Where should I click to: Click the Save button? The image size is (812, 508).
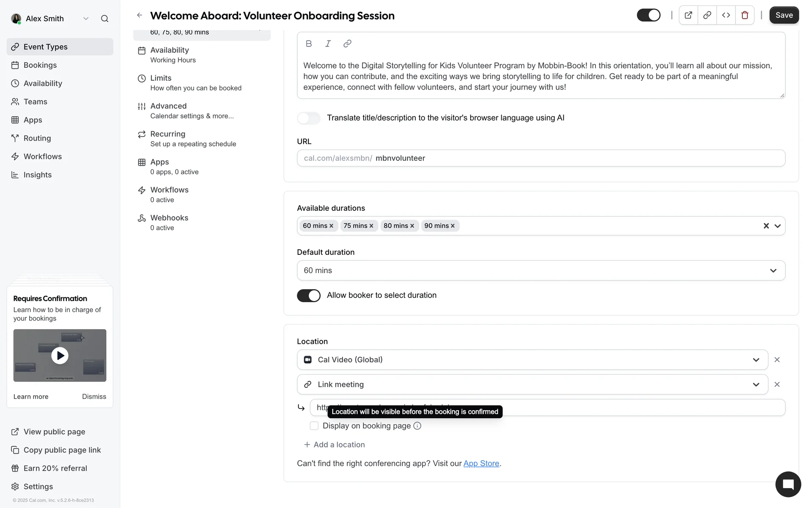[x=784, y=15]
